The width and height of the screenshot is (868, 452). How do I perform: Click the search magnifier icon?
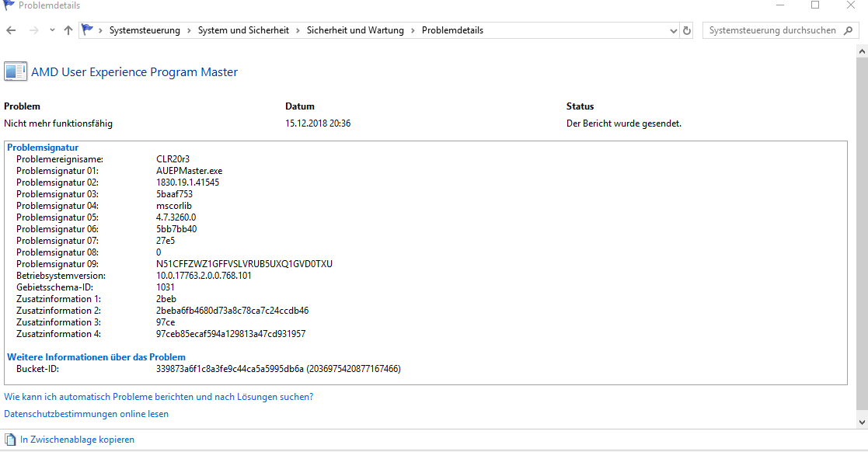point(849,30)
